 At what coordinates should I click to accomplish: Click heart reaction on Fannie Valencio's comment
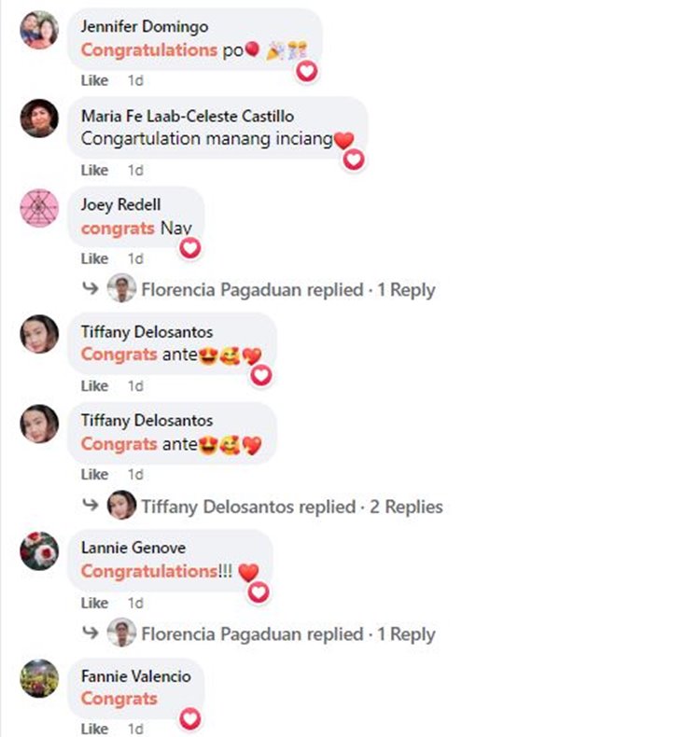[189, 718]
